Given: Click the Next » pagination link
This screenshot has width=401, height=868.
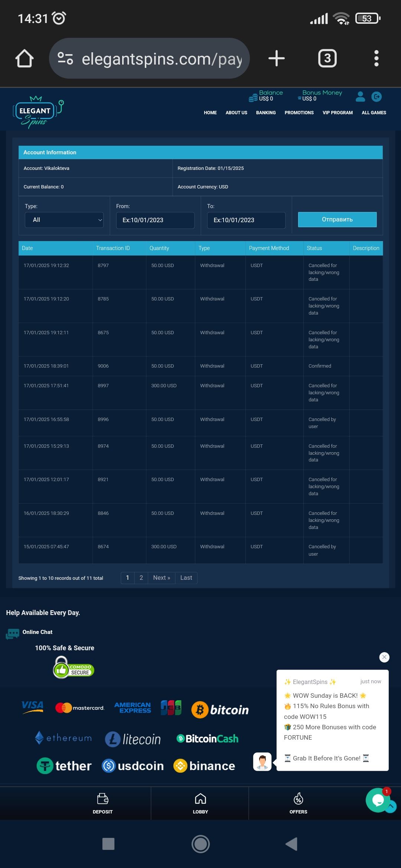Looking at the screenshot, I should point(162,578).
